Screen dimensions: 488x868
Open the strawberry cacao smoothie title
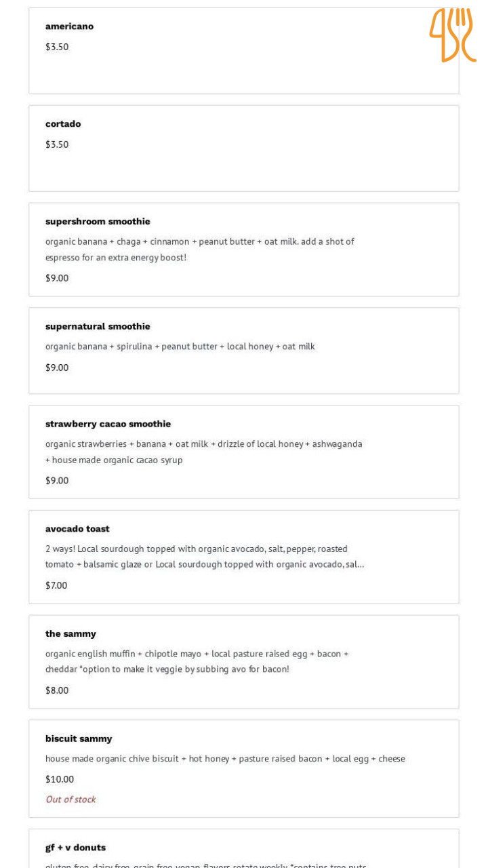point(108,425)
